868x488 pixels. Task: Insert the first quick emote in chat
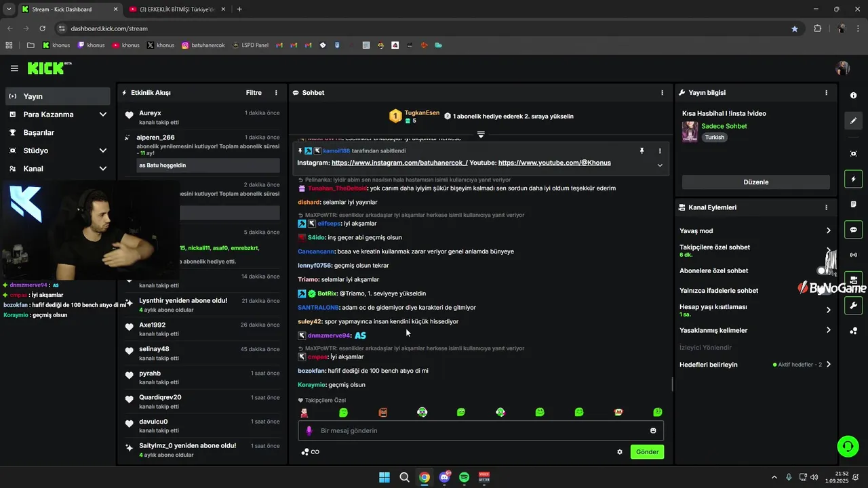coord(304,412)
